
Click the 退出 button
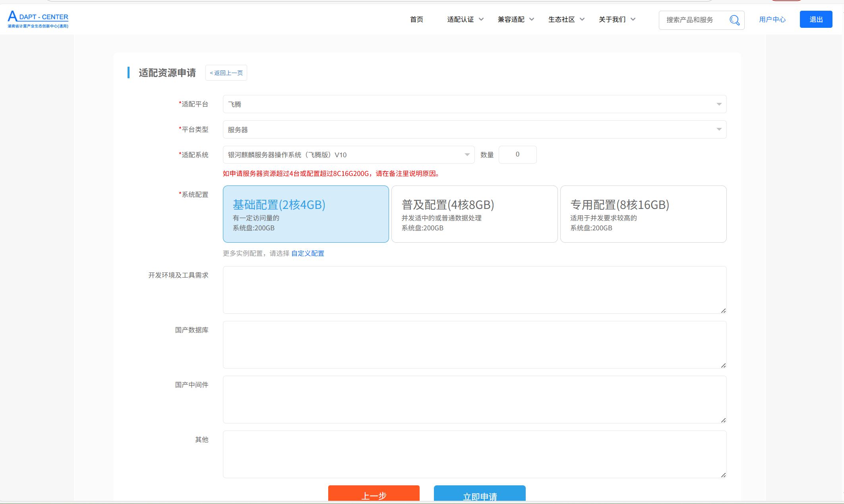pyautogui.click(x=815, y=19)
